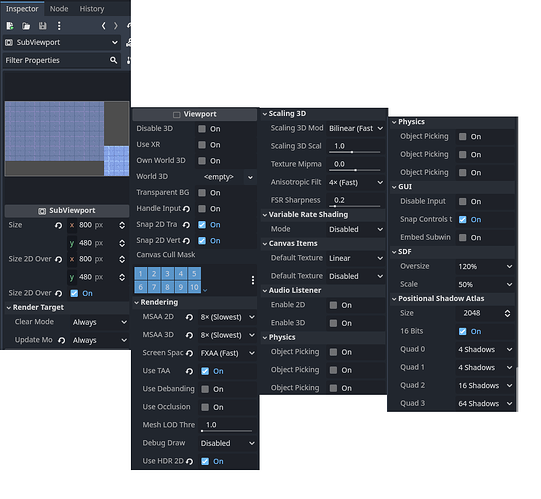Toggle canvas cull mask layer 3
541x499 pixels.
pyautogui.click(x=167, y=274)
